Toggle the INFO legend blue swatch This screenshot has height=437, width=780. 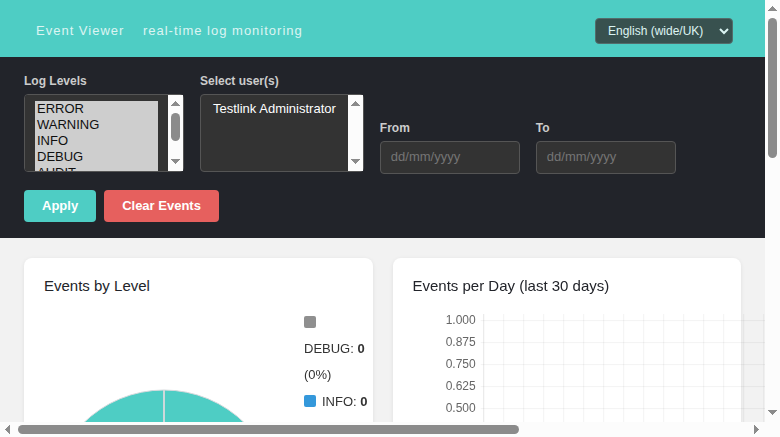pos(310,401)
